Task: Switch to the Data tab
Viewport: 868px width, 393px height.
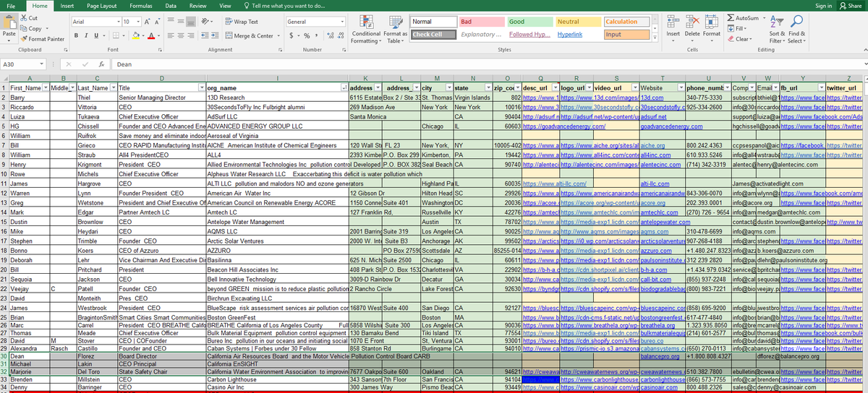Action: tap(171, 6)
